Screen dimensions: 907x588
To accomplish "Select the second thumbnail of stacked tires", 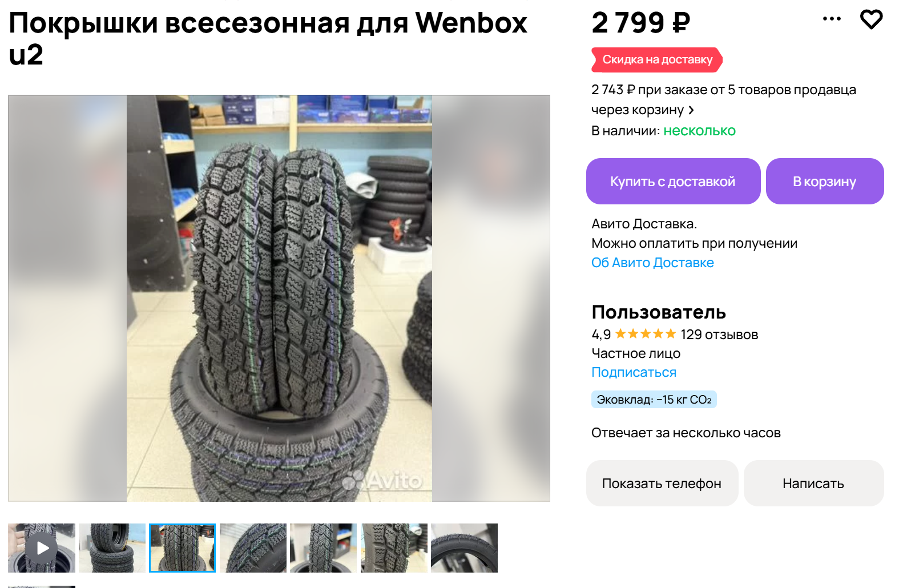I will coord(112,548).
